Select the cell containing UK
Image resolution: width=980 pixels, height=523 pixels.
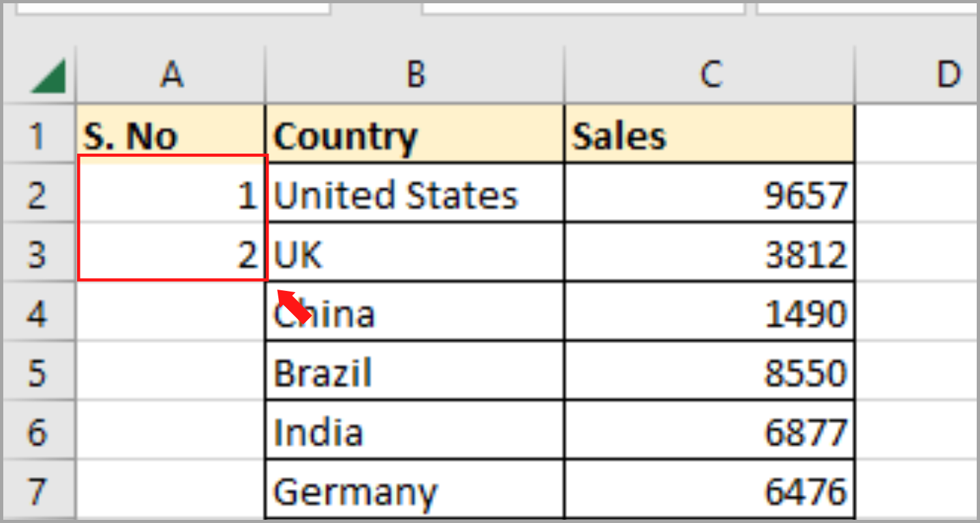point(415,254)
